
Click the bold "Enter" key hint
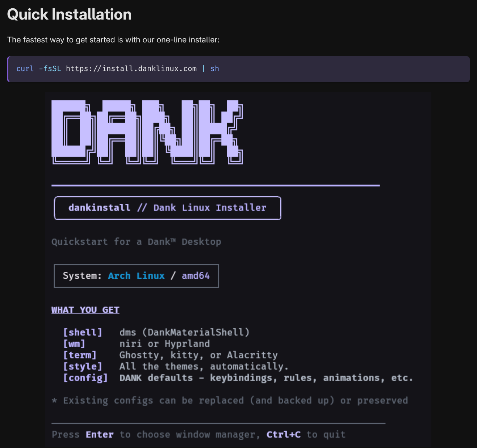[100, 435]
